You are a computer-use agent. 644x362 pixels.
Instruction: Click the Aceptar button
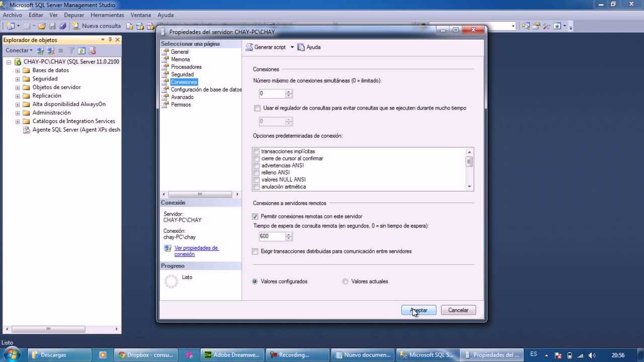419,310
